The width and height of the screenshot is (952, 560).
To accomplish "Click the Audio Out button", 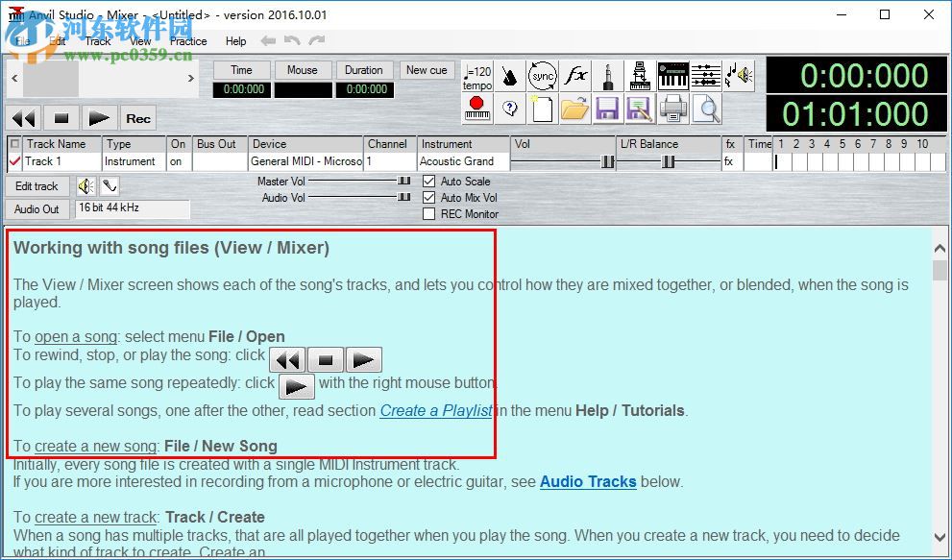I will click(37, 209).
